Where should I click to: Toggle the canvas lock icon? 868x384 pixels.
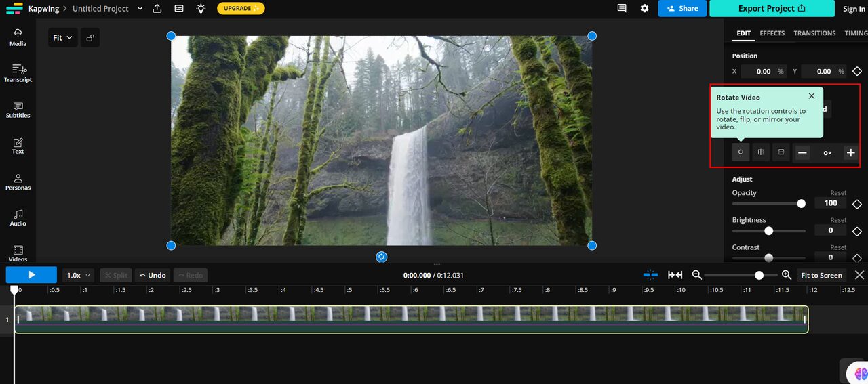click(90, 38)
